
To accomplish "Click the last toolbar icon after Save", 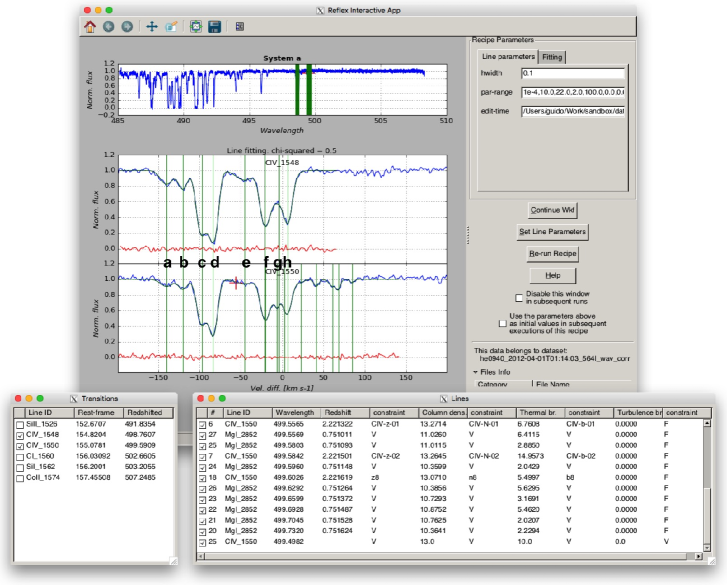I will [240, 26].
